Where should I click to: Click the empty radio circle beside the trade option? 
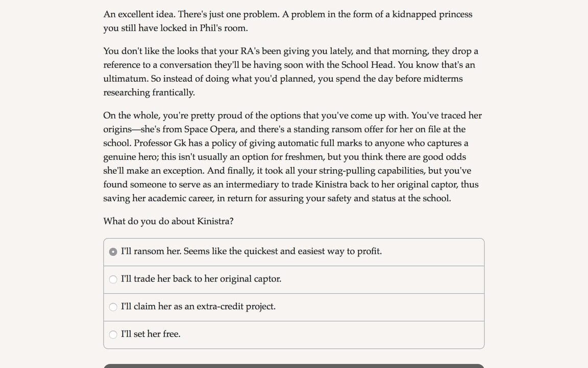point(113,279)
